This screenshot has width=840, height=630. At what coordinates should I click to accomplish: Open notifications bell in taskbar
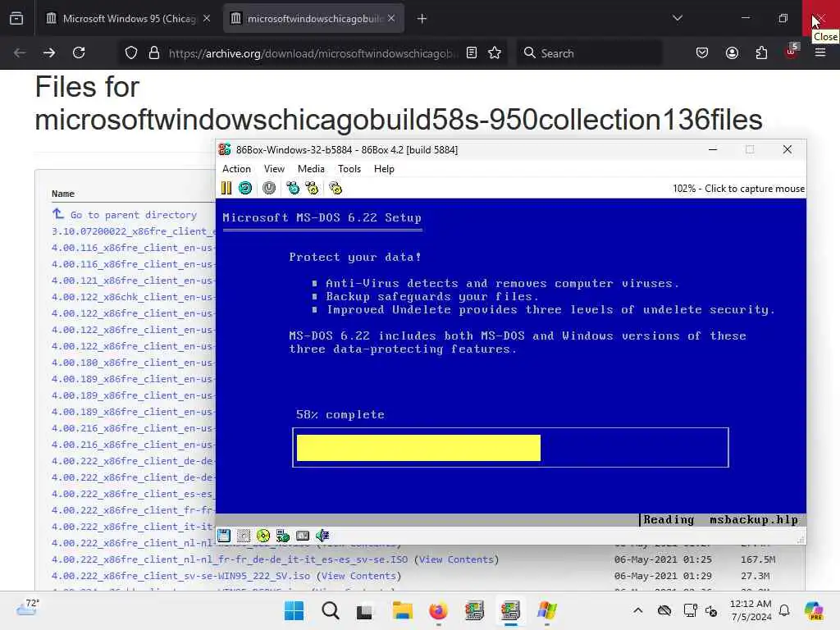(784, 610)
